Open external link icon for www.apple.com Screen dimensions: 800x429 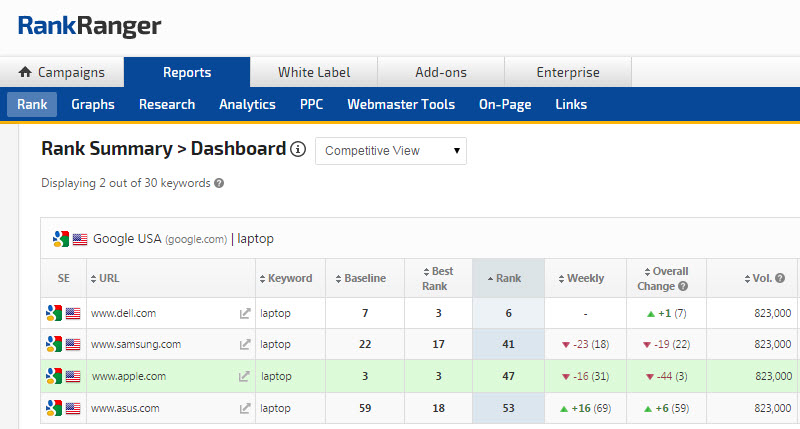coord(244,377)
